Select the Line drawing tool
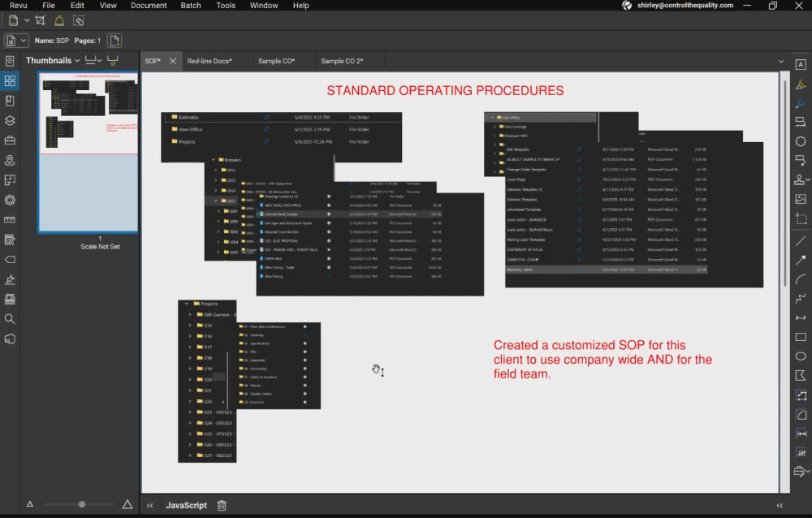Viewport: 812px width, 518px height. tap(801, 241)
